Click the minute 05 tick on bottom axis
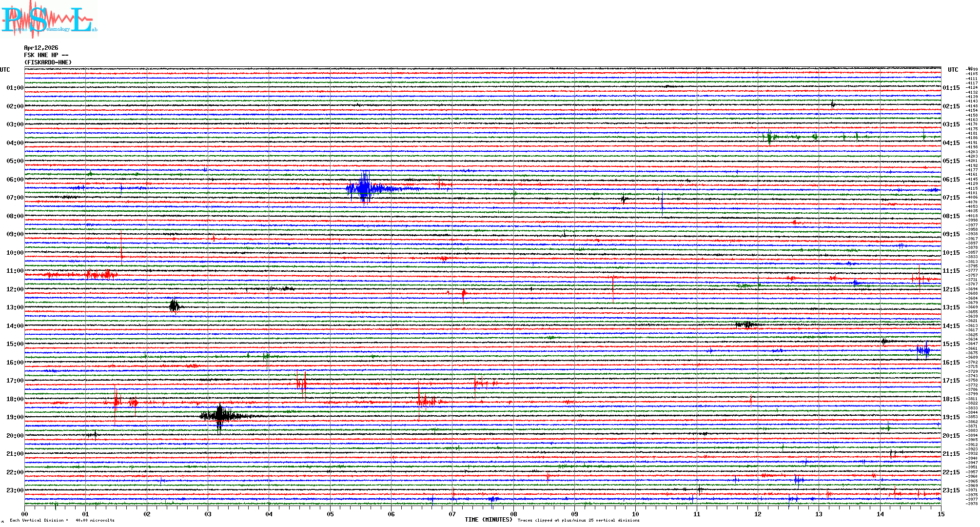Screen dimensions: 980x527 [330, 514]
